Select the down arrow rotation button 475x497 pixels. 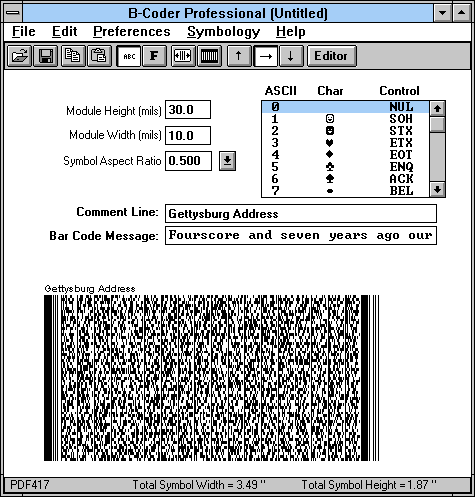[291, 56]
